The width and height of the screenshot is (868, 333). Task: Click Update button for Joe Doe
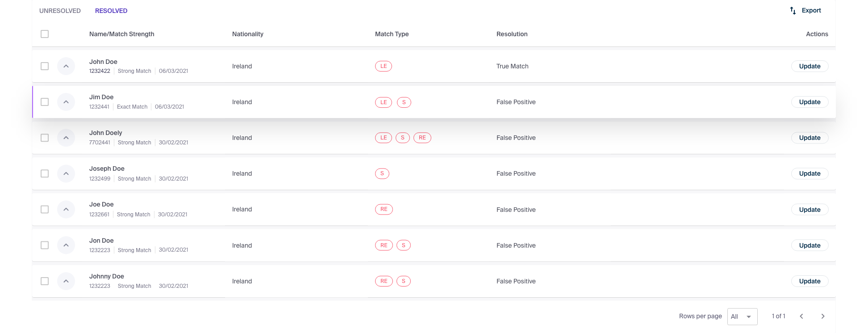click(x=810, y=210)
